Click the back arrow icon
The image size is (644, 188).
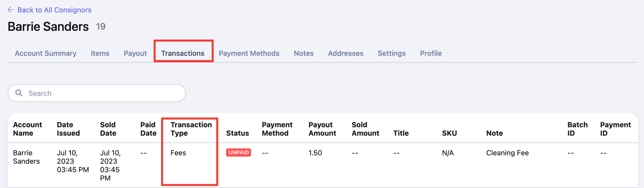(11, 10)
